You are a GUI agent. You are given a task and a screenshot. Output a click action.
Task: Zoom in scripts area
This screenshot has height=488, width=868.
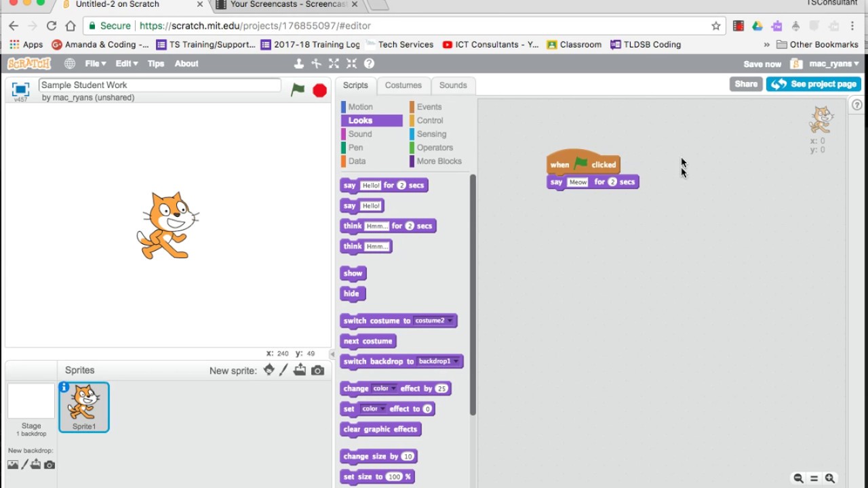coord(830,479)
